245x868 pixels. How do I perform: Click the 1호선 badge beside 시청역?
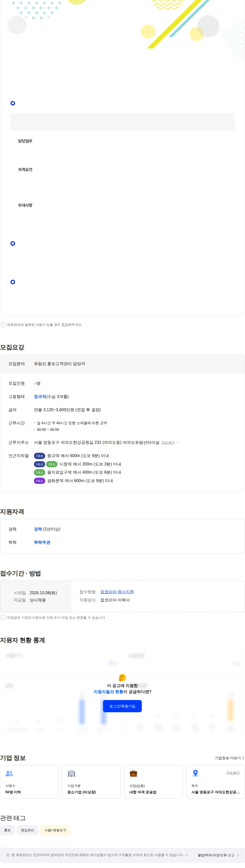point(40,464)
